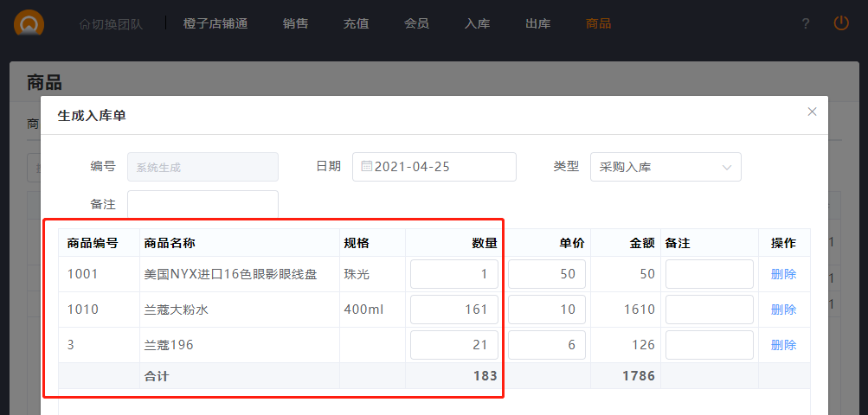Open the 商品 menu
This screenshot has width=868, height=415.
(x=598, y=23)
